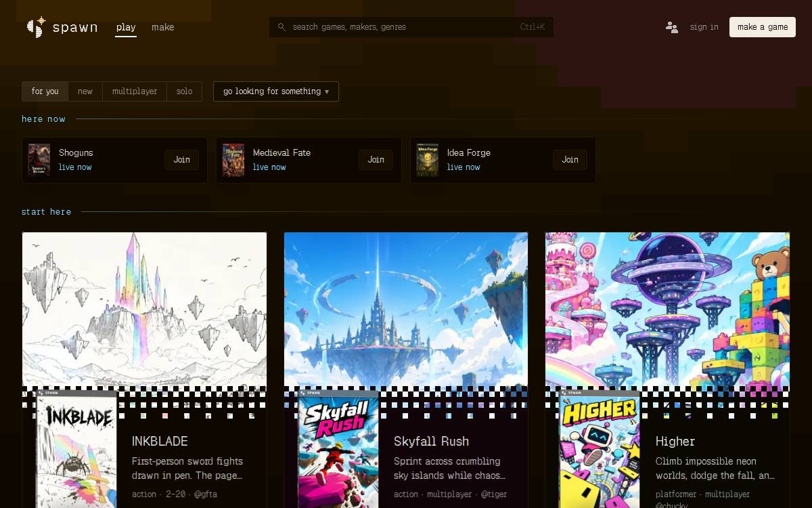Screen dimensions: 812x508
Task: Click the sign in link
Action: [704, 27]
